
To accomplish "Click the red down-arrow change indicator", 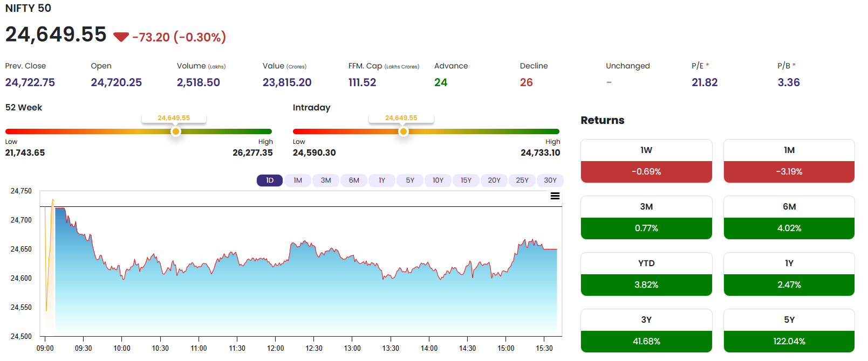I will pyautogui.click(x=121, y=37).
